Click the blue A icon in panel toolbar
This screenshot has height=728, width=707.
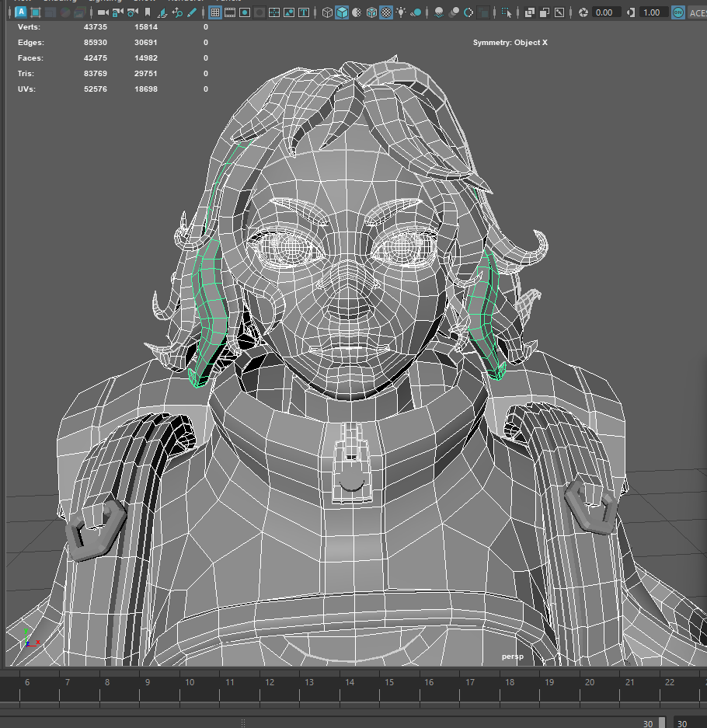[21, 12]
